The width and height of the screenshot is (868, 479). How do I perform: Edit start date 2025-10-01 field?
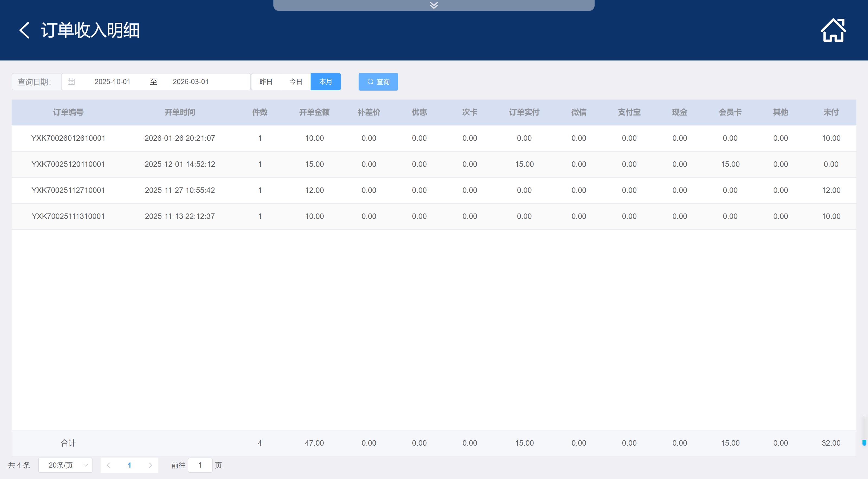point(112,82)
